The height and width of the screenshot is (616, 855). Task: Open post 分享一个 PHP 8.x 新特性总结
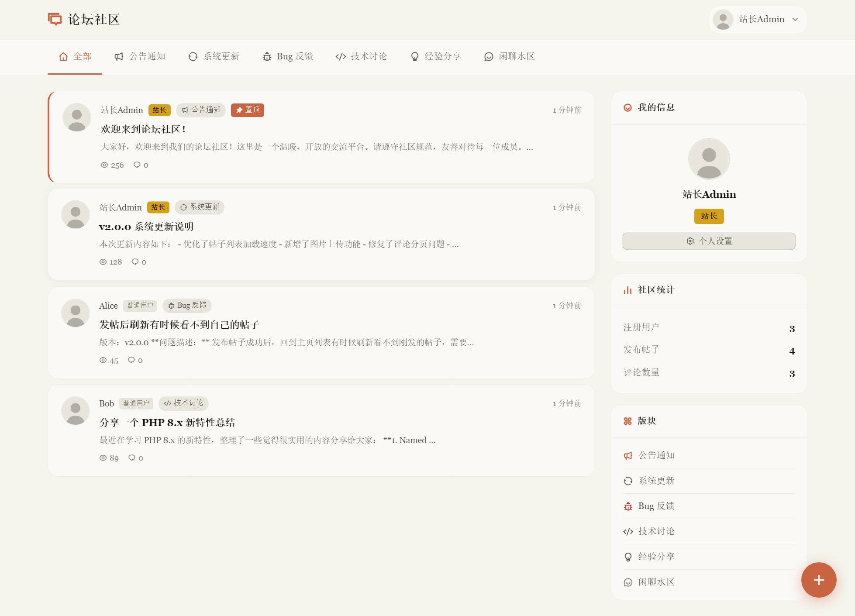[167, 423]
